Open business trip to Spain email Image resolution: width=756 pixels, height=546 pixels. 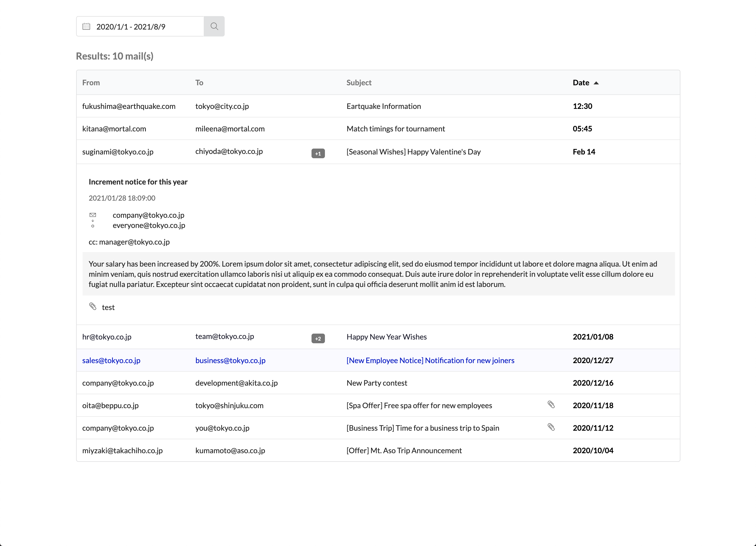(x=423, y=428)
